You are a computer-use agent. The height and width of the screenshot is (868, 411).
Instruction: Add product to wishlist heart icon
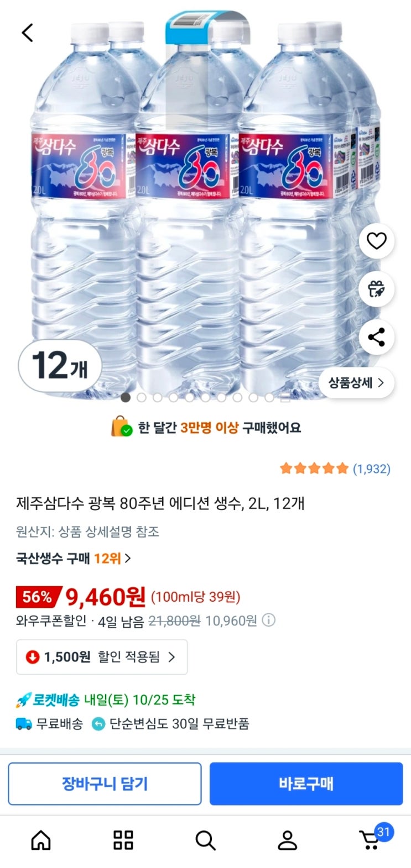[376, 241]
